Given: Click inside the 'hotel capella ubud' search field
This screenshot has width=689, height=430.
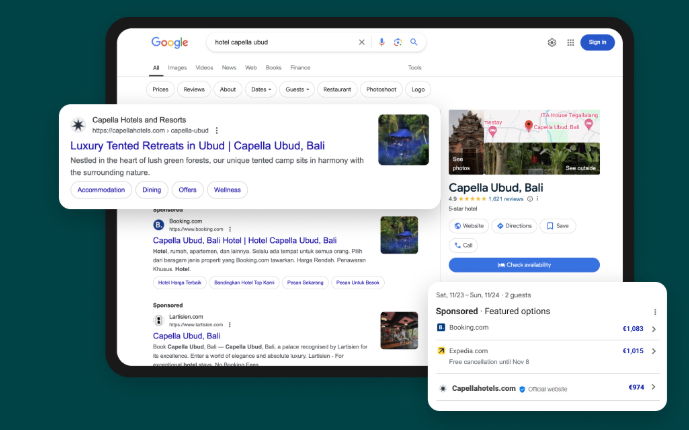Looking at the screenshot, I should pyautogui.click(x=280, y=42).
